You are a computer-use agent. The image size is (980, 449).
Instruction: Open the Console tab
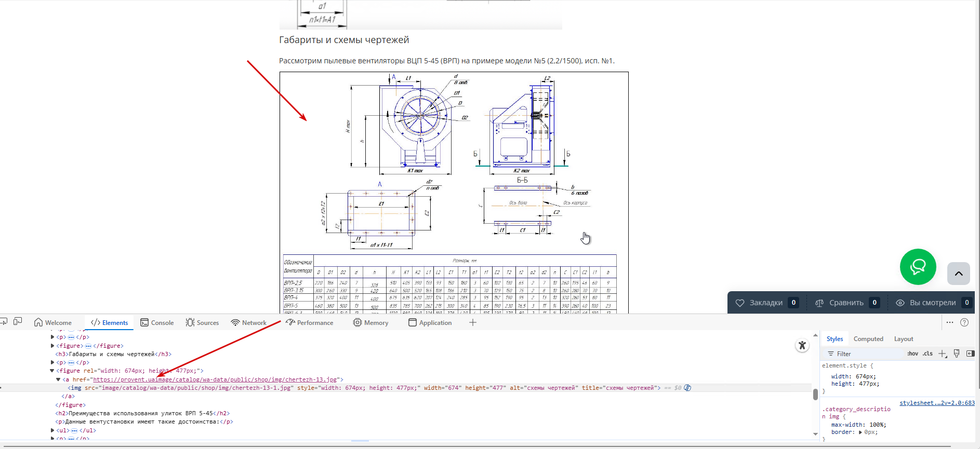(157, 322)
